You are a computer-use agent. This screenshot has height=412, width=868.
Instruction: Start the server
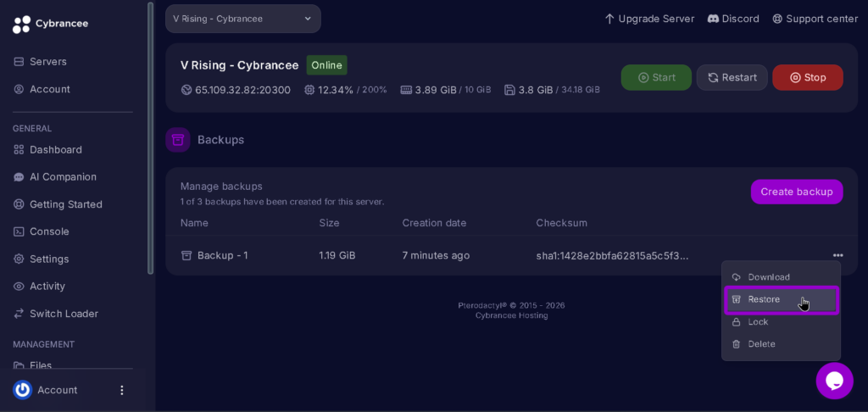click(x=656, y=77)
